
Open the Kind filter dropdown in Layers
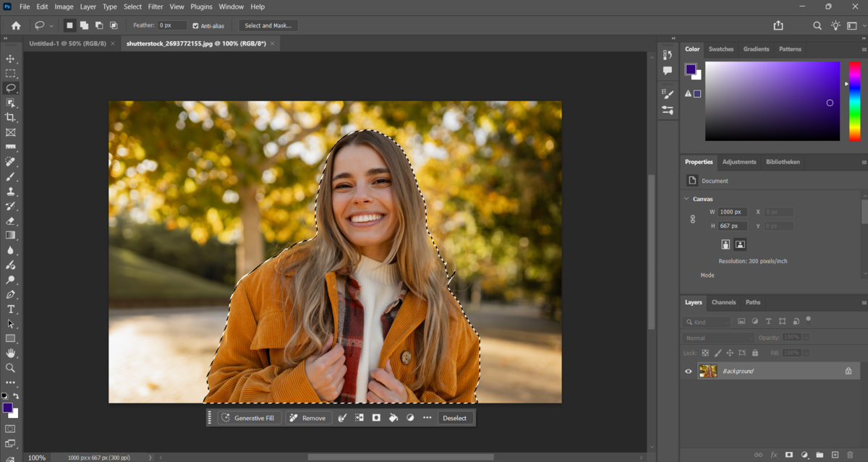pos(707,322)
